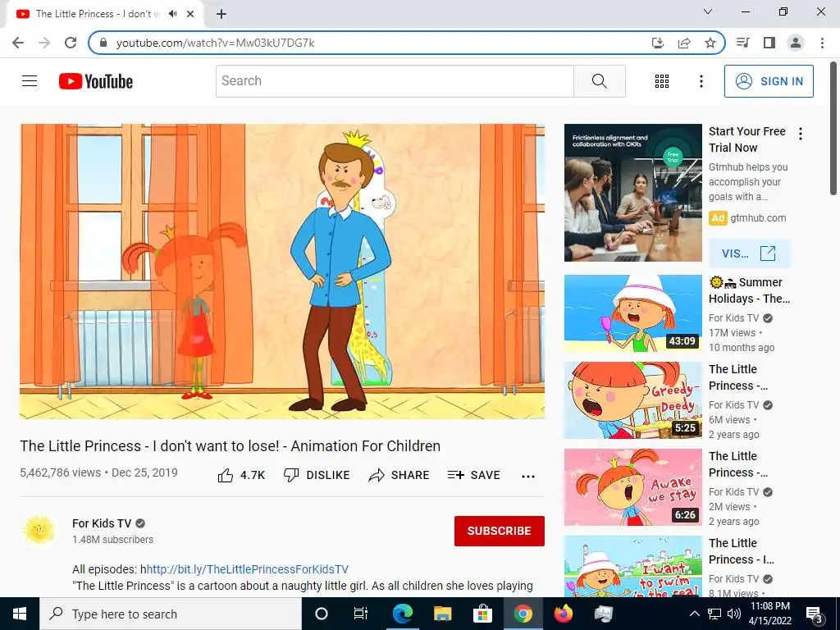Viewport: 840px width, 630px height.
Task: Open the notification center
Action: [x=815, y=614]
